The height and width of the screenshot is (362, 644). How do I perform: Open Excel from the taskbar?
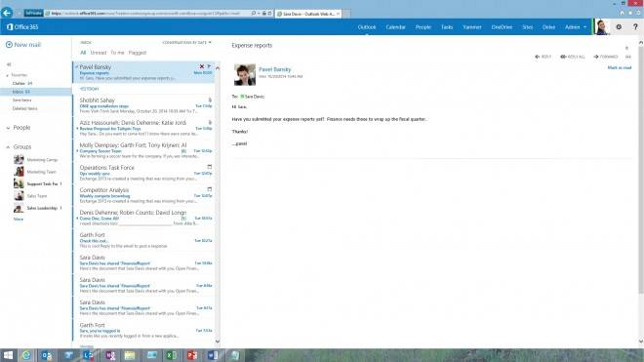[x=172, y=355]
